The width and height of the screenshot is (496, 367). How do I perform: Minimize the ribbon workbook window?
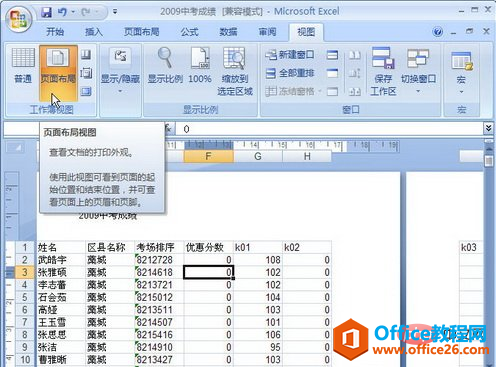(x=453, y=32)
